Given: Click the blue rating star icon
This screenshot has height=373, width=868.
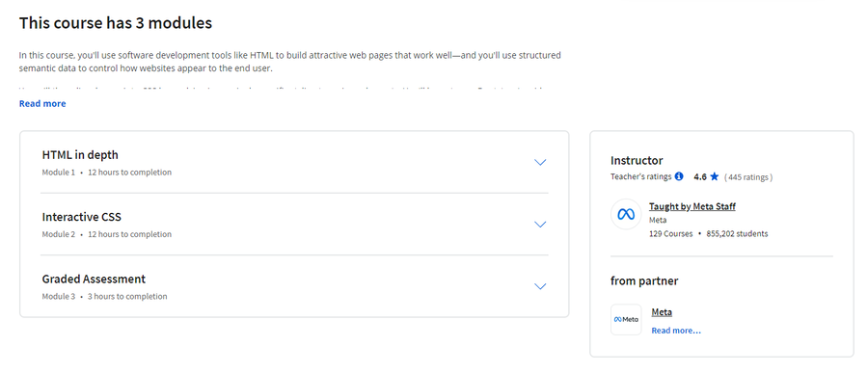Looking at the screenshot, I should pyautogui.click(x=714, y=176).
